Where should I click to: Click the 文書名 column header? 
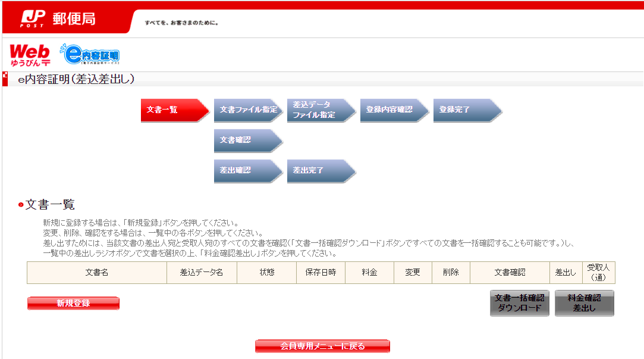pos(96,273)
